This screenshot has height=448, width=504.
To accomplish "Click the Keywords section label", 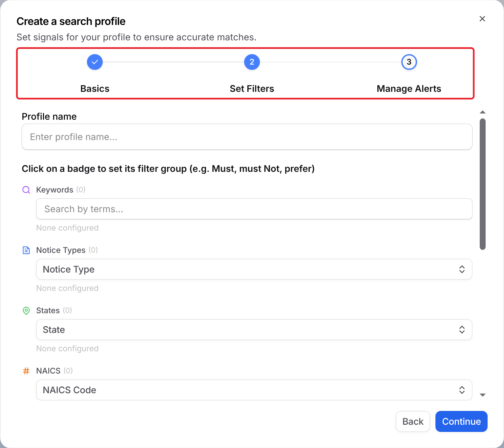I will [x=55, y=190].
